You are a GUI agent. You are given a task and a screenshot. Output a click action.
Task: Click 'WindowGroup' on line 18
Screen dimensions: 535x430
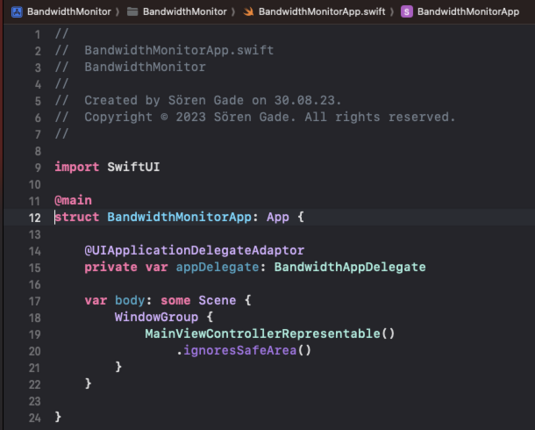click(156, 317)
